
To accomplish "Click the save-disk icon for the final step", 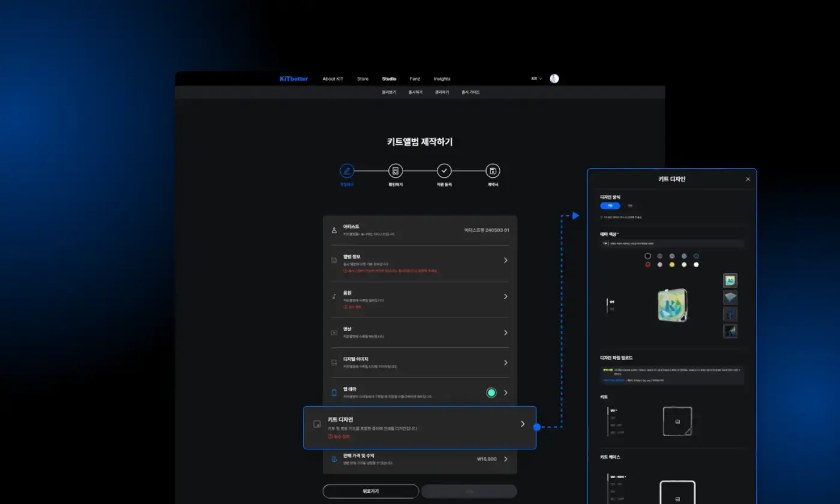I will point(493,171).
